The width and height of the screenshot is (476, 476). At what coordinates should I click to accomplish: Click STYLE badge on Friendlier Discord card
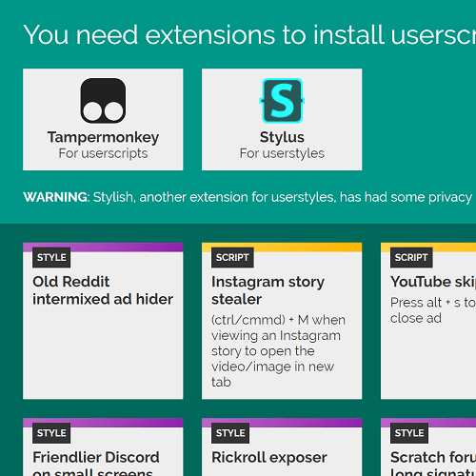(x=51, y=433)
